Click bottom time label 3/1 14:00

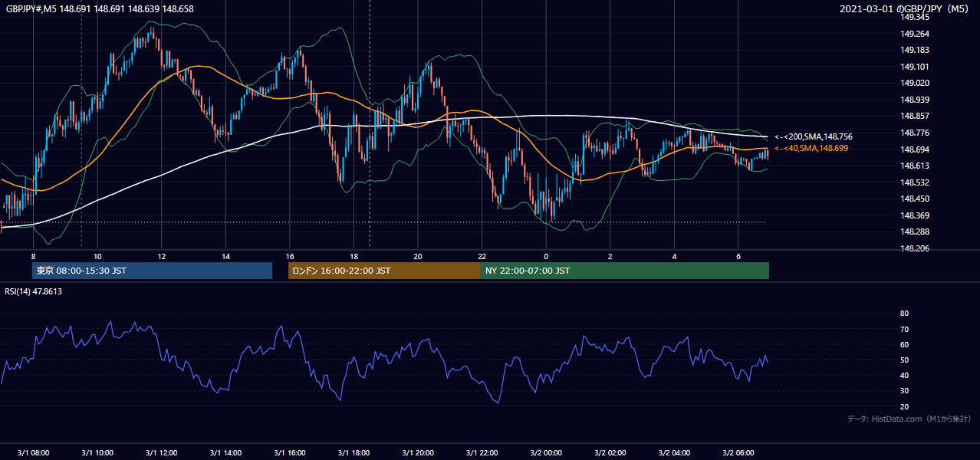click(x=225, y=452)
